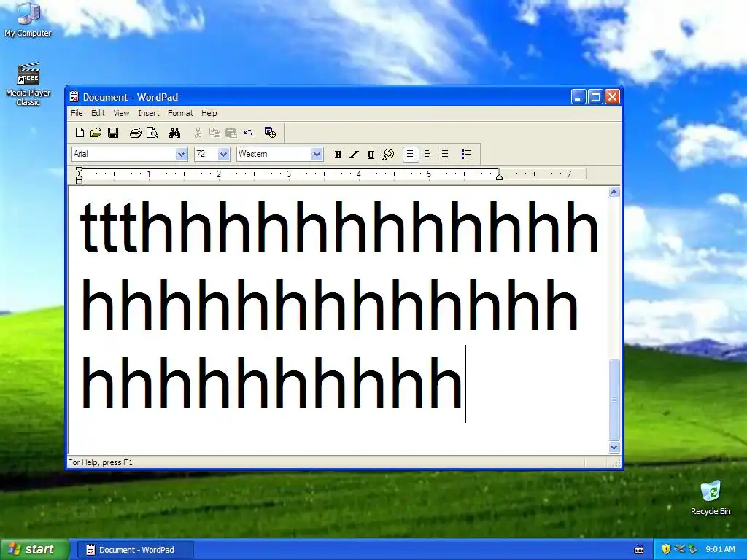This screenshot has width=747, height=560.
Task: Click the right indent marker on the ruler
Action: pyautogui.click(x=499, y=176)
